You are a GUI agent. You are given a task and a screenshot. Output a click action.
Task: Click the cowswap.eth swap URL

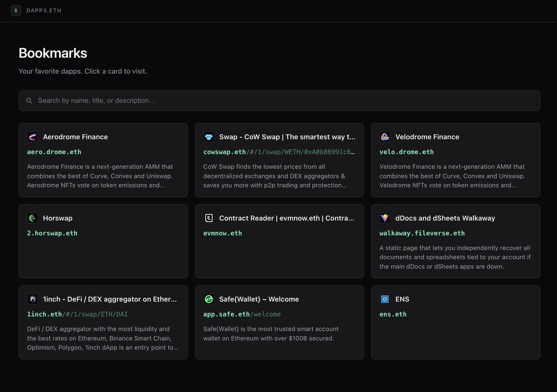[279, 152]
